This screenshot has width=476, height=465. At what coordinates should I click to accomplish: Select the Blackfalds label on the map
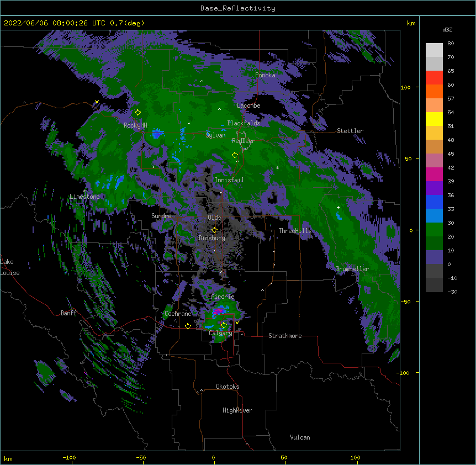[244, 123]
